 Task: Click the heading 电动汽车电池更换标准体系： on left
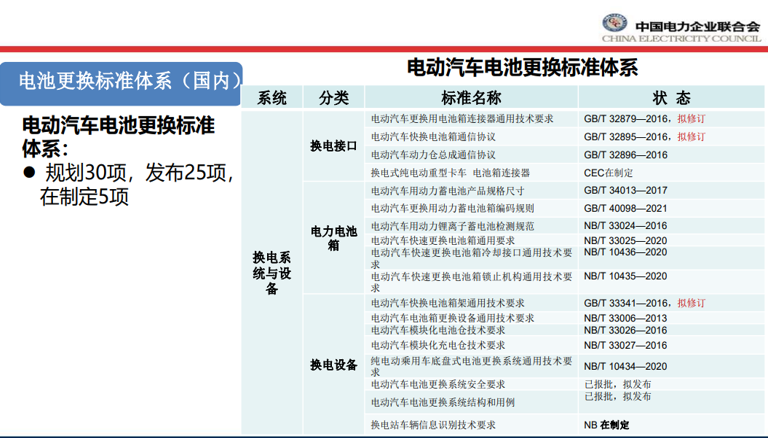118,137
